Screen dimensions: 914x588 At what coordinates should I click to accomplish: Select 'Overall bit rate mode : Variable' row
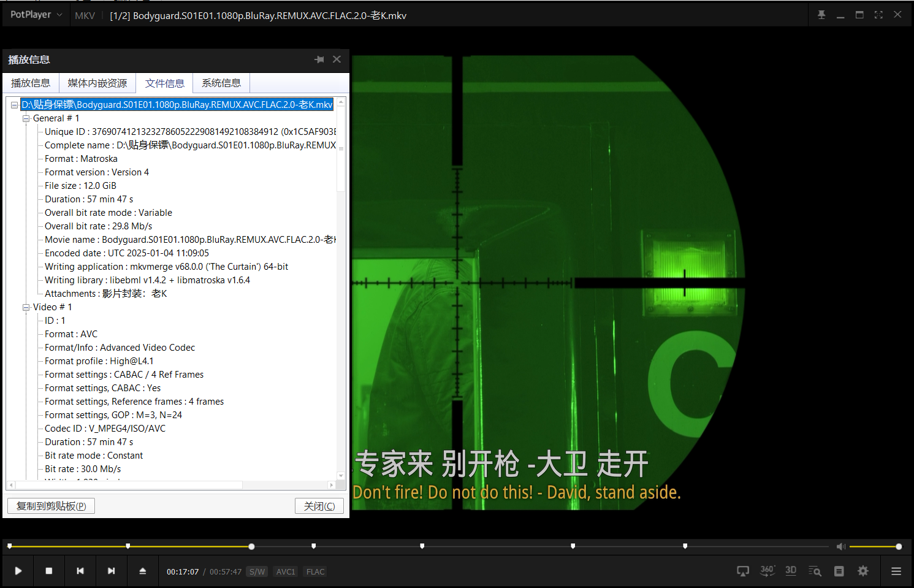(x=109, y=213)
